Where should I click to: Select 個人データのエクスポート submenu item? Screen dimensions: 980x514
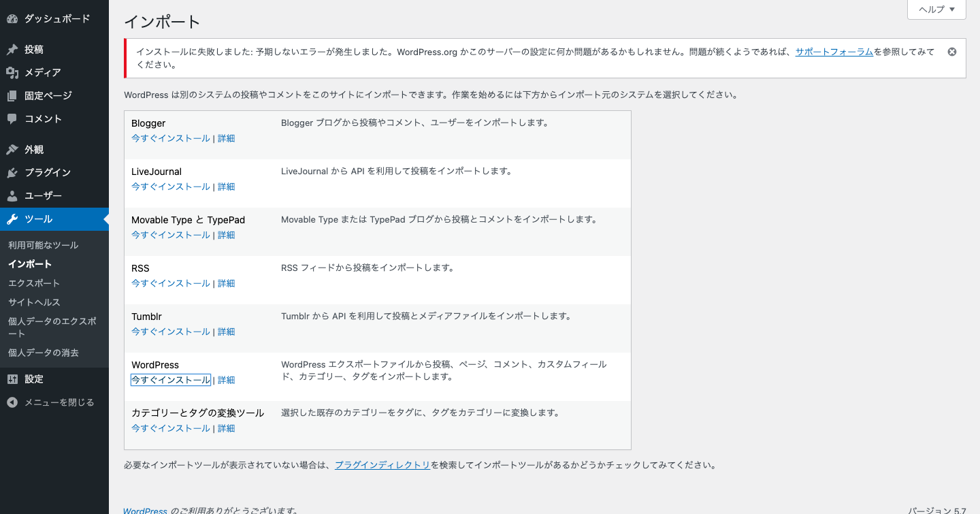52,327
